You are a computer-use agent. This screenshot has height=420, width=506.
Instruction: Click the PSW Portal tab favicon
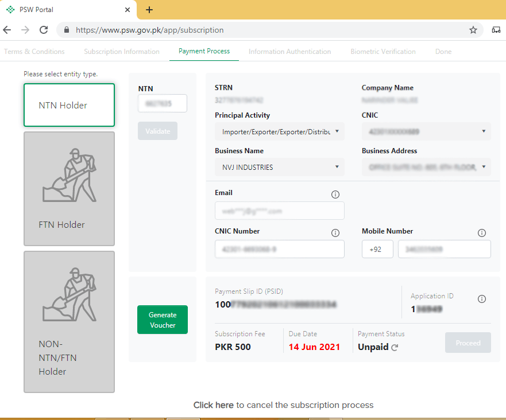10,10
